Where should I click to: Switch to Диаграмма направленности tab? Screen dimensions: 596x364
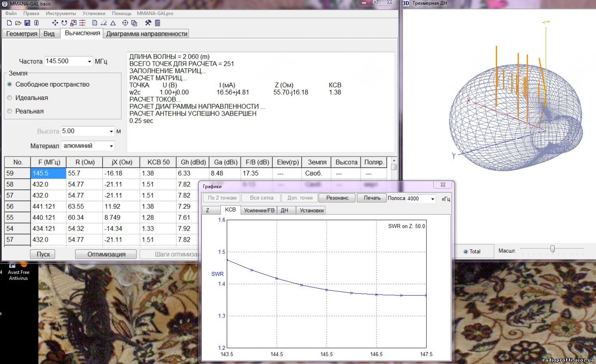tap(147, 34)
